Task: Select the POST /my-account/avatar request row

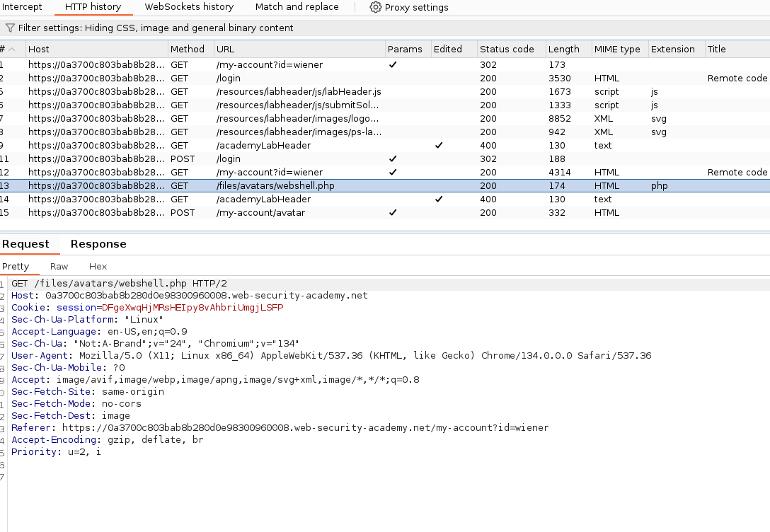Action: coord(260,213)
